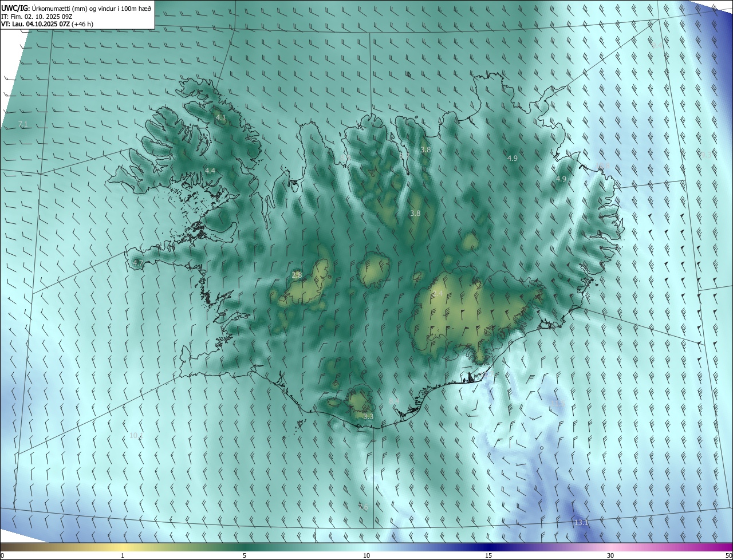733x560 pixels.
Task: Click the color scale tick label 10
Action: point(366,555)
